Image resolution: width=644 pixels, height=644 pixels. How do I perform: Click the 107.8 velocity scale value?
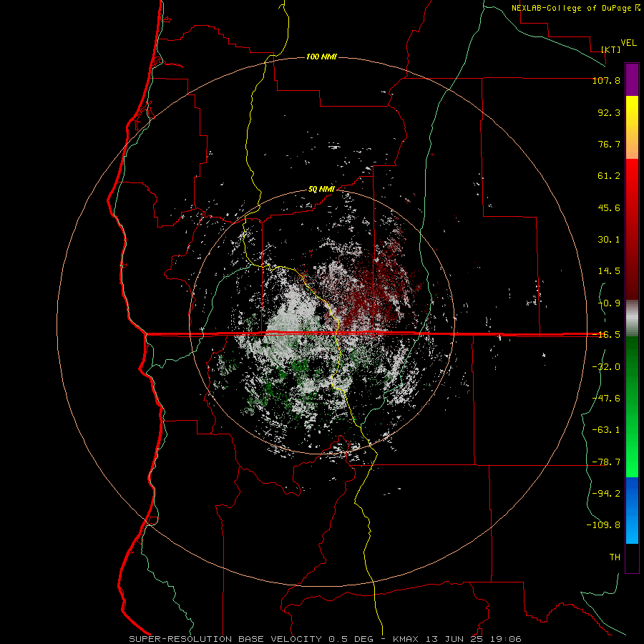click(x=606, y=80)
